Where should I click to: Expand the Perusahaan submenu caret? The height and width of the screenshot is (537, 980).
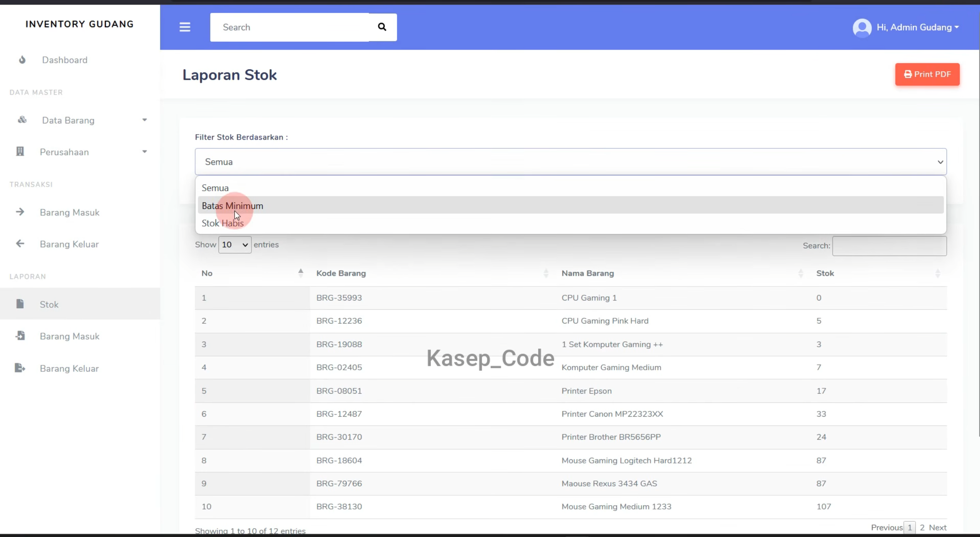pos(145,152)
